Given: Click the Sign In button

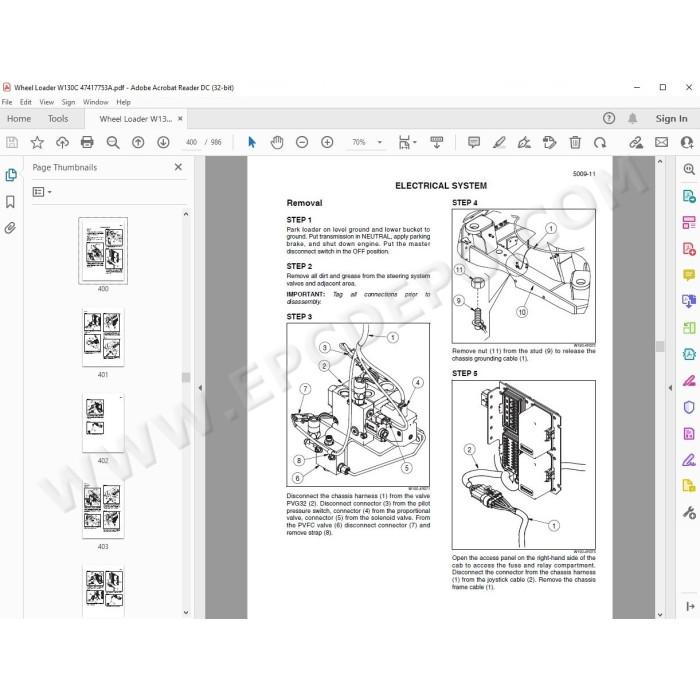Looking at the screenshot, I should [671, 119].
